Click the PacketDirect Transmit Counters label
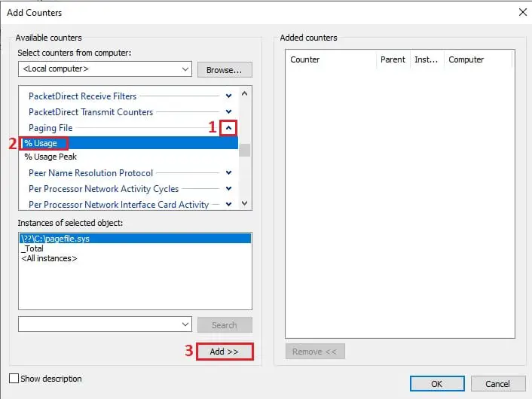Viewport: 532px width, 399px height. [x=91, y=112]
